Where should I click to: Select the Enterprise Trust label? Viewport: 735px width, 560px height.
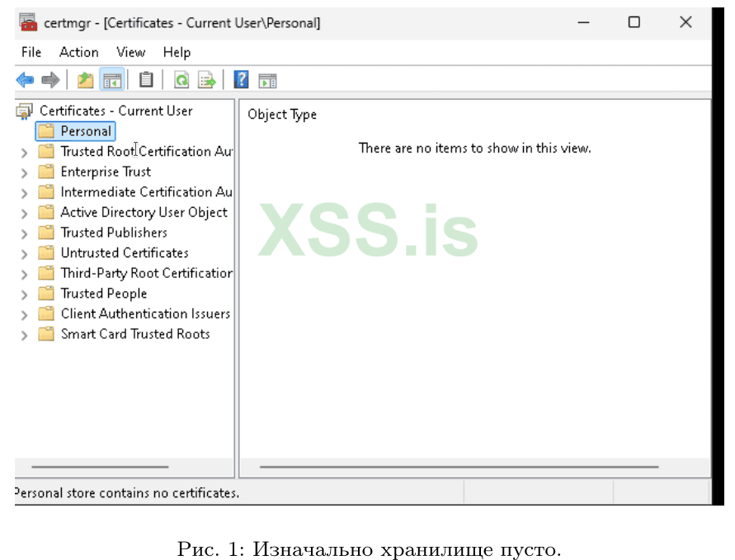pos(106,172)
